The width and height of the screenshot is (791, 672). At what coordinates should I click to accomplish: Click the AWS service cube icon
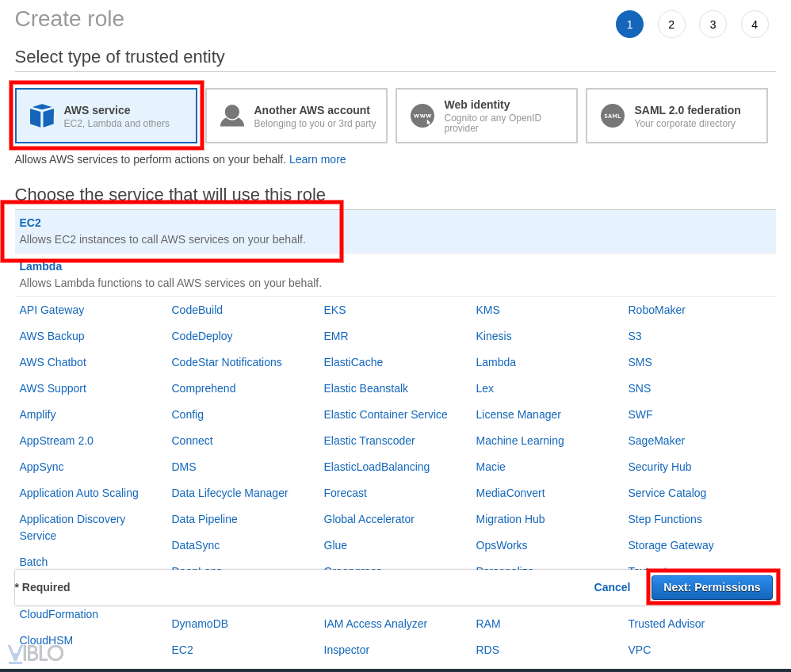pos(42,116)
